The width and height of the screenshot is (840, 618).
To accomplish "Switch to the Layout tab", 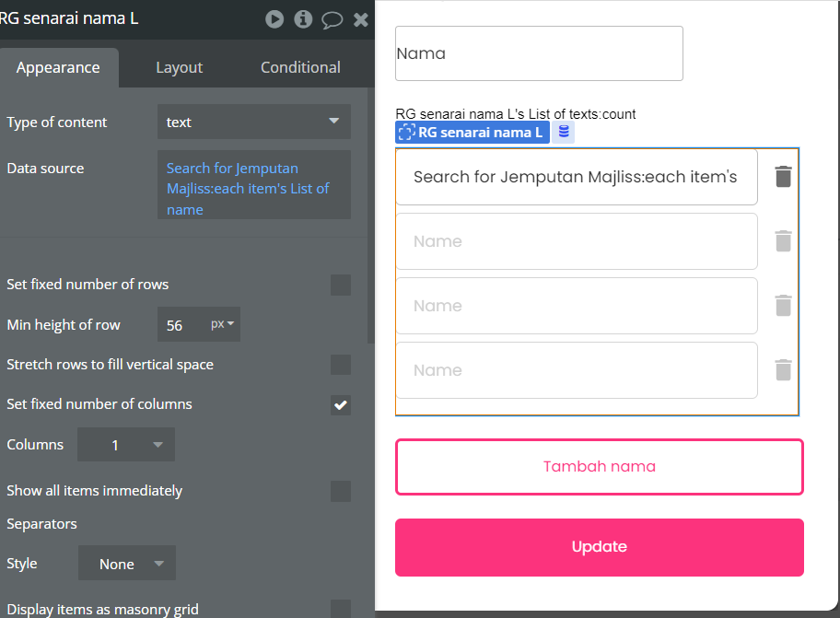I will pyautogui.click(x=179, y=67).
